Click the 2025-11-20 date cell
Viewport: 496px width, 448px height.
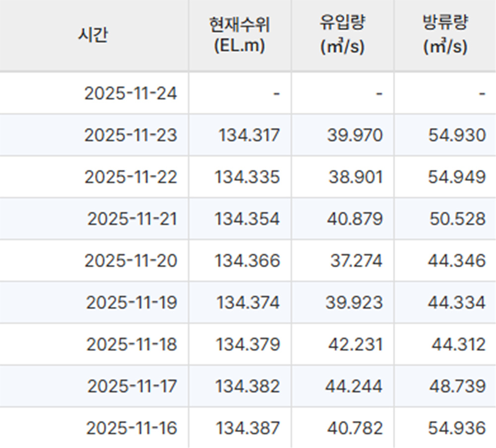click(130, 261)
